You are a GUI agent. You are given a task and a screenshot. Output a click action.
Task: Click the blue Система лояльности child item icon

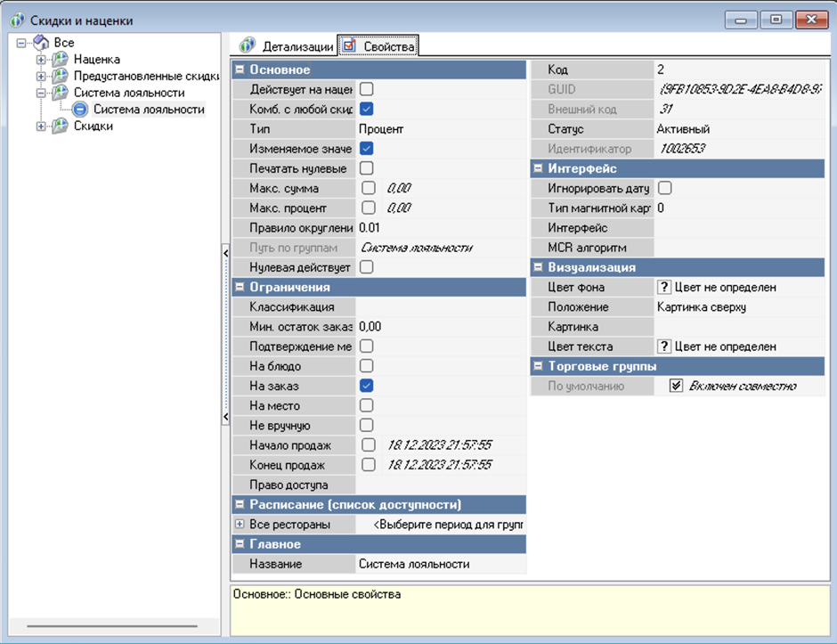pos(80,110)
